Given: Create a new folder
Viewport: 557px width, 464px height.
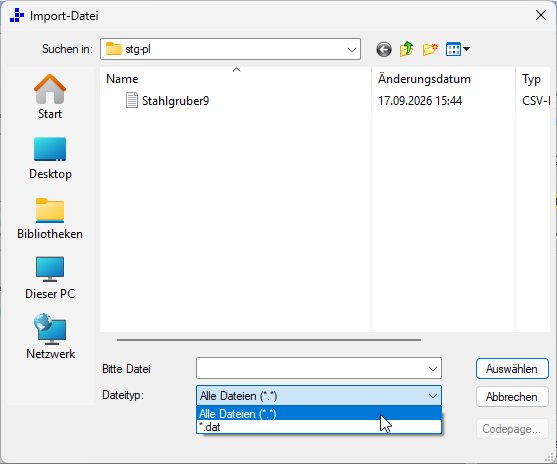Looking at the screenshot, I should click(x=430, y=49).
